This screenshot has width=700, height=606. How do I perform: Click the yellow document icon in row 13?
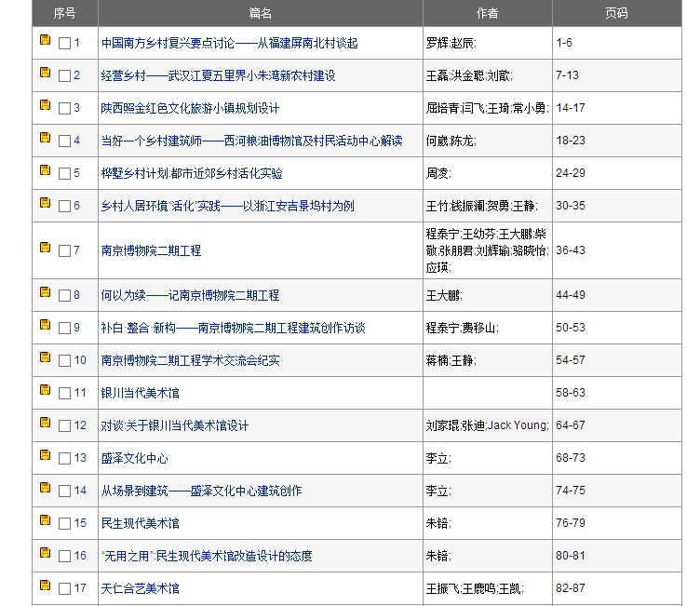tap(45, 455)
